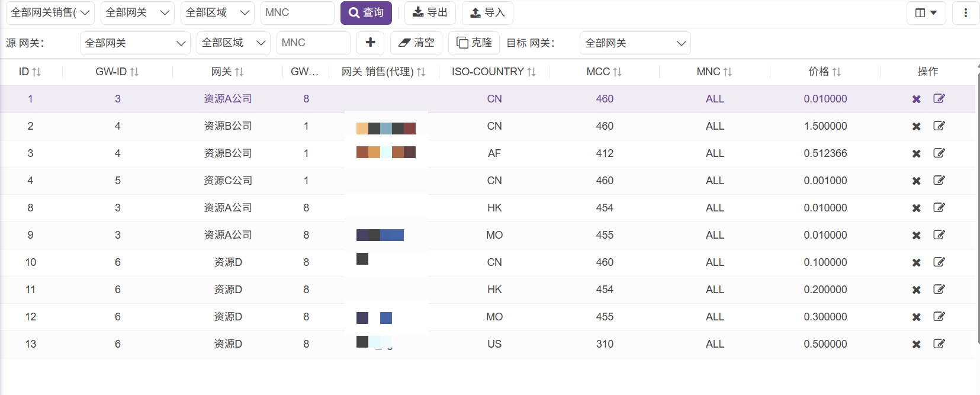This screenshot has height=395, width=980.
Task: Focus the top MNC input field
Action: point(297,12)
